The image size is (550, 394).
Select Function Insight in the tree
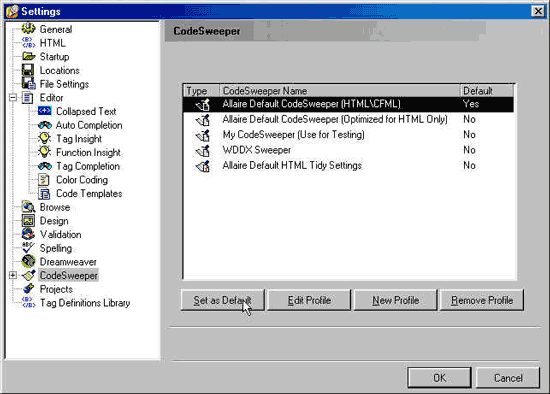tap(88, 152)
